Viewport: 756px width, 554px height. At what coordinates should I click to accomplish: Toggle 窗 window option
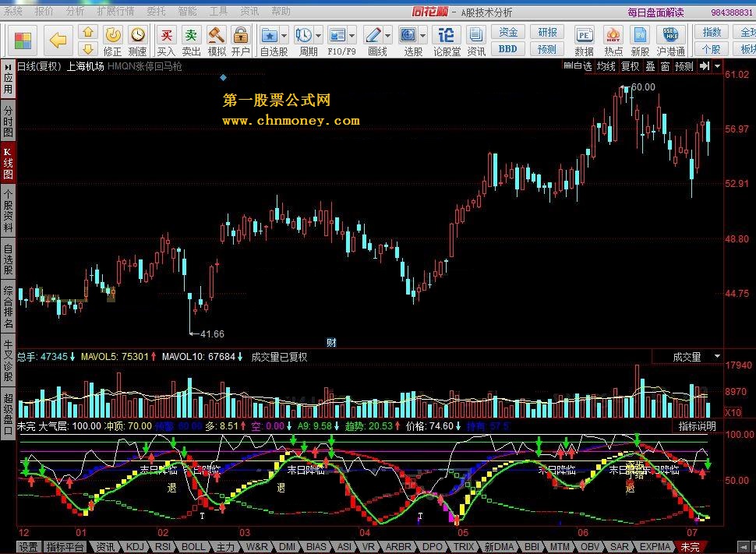click(x=666, y=66)
